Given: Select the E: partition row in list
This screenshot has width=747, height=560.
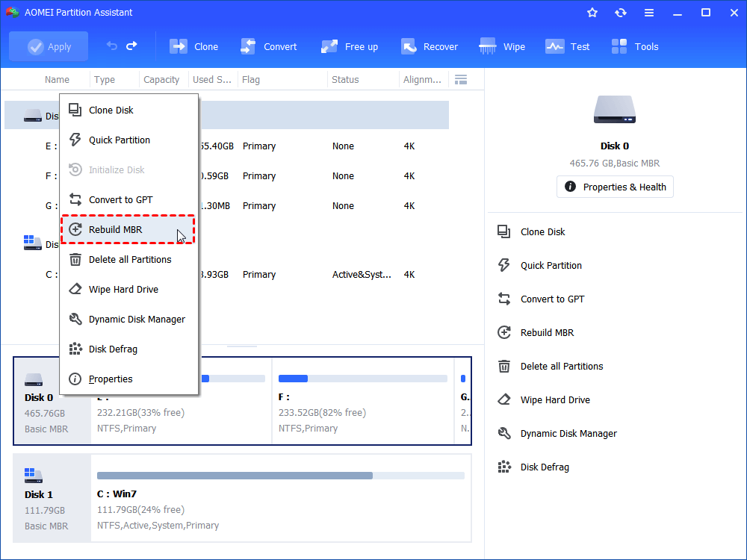Looking at the screenshot, I should [x=227, y=146].
